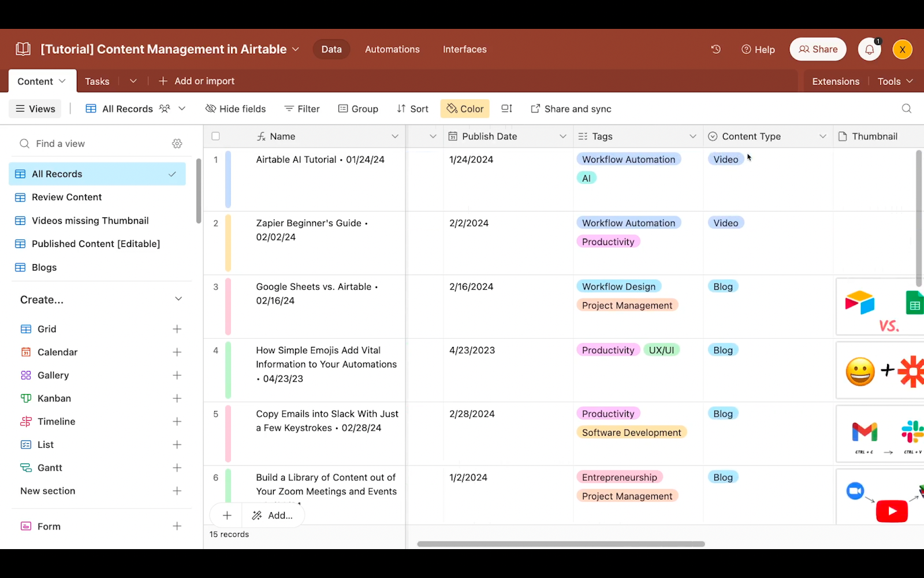Expand the base title dropdown
924x578 pixels.
tap(296, 49)
